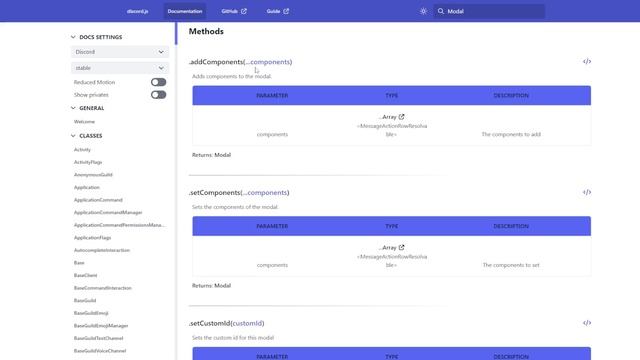Screen dimensions: 640x360
Task: Click 'Adds components to the modal' text
Action: (232, 76)
